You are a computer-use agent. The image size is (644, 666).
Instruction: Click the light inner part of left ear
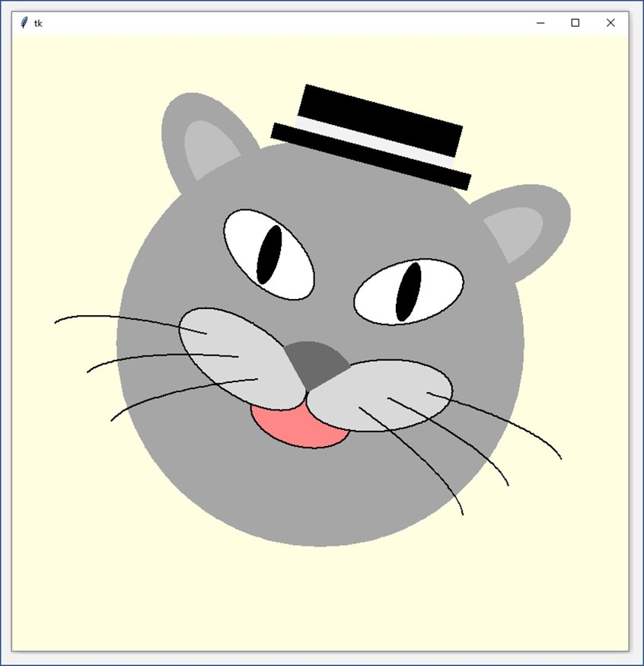point(206,148)
